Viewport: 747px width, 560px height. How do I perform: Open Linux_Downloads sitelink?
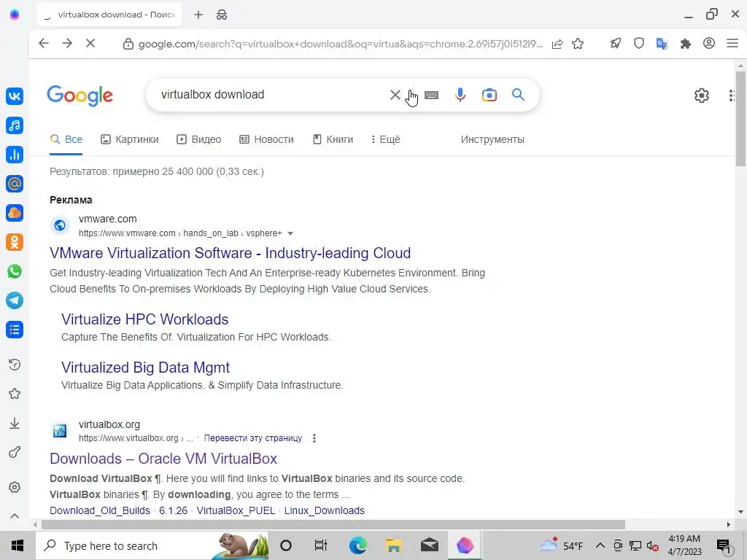[x=325, y=510]
